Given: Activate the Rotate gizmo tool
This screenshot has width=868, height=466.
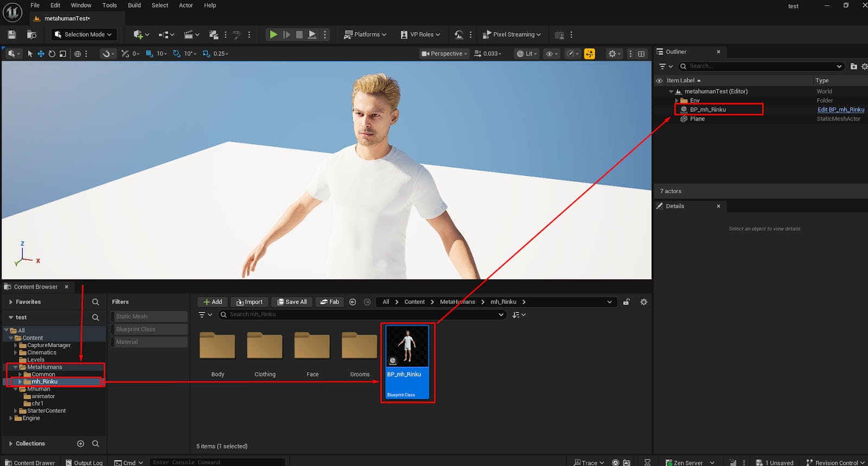Looking at the screenshot, I should click(52, 54).
